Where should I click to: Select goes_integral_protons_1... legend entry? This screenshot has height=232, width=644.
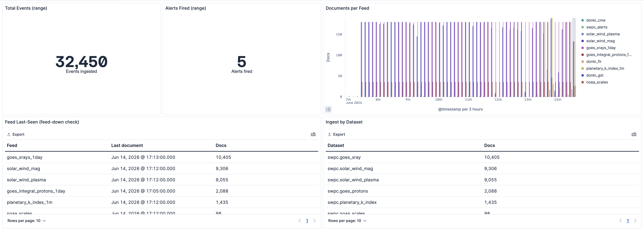(609, 55)
